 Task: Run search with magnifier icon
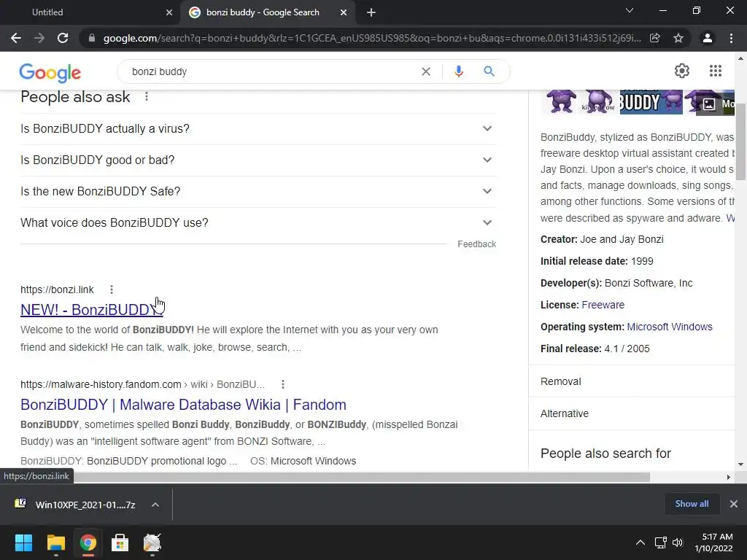[x=489, y=71]
